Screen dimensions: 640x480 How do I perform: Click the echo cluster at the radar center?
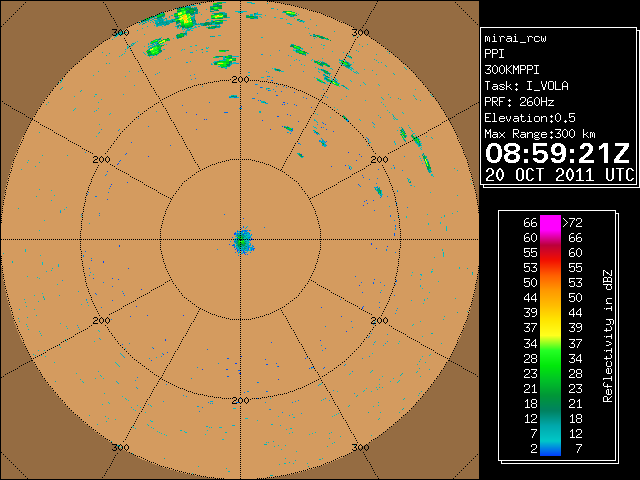243,241
